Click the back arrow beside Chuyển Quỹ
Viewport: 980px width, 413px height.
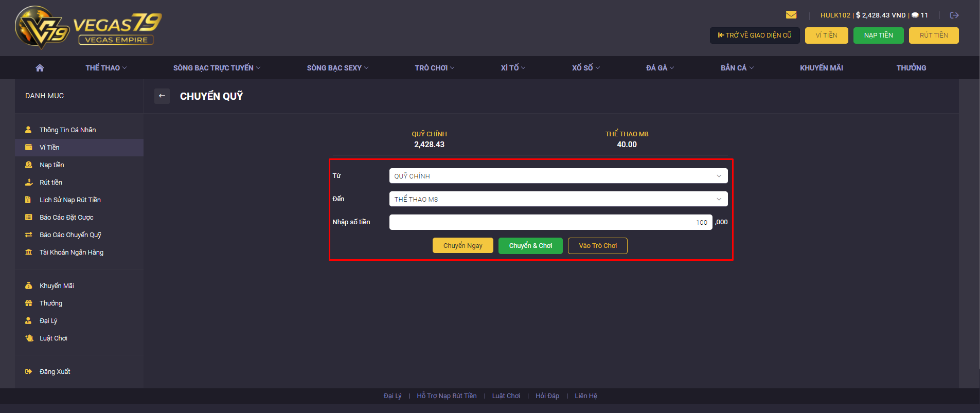162,96
